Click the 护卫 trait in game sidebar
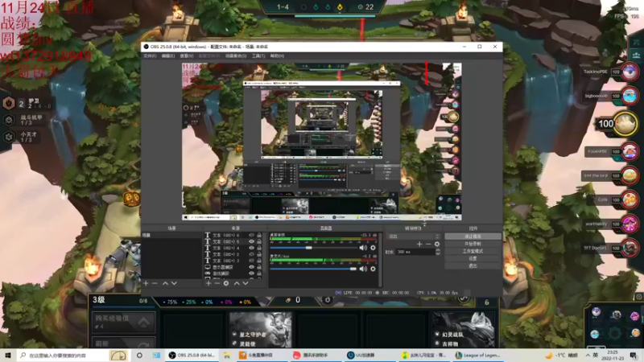This screenshot has width=644, height=362. 27,103
